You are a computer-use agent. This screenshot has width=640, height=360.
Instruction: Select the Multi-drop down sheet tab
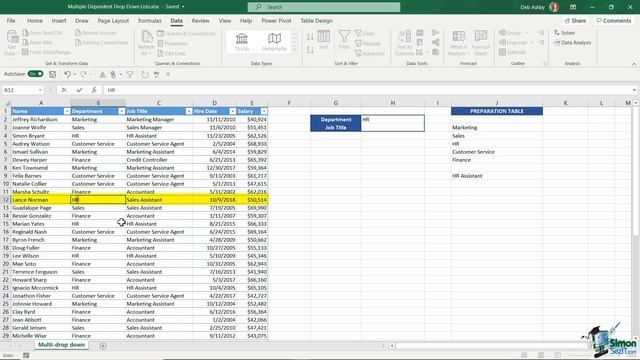pyautogui.click(x=62, y=345)
